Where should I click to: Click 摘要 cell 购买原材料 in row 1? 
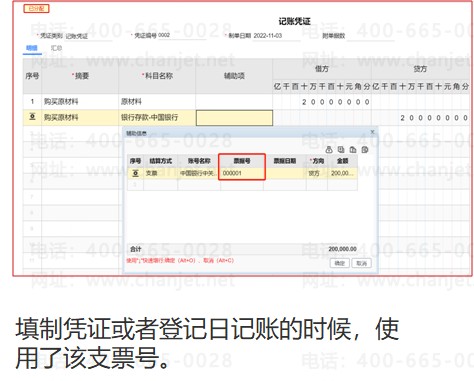[x=80, y=101]
